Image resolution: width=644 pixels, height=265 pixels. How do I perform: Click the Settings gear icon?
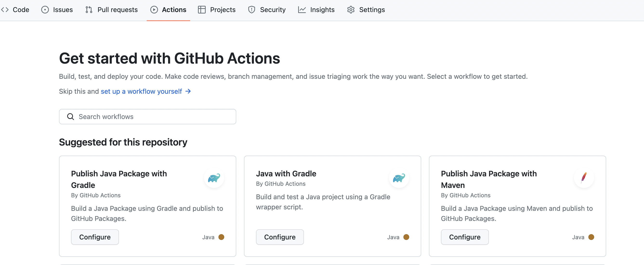pos(351,10)
